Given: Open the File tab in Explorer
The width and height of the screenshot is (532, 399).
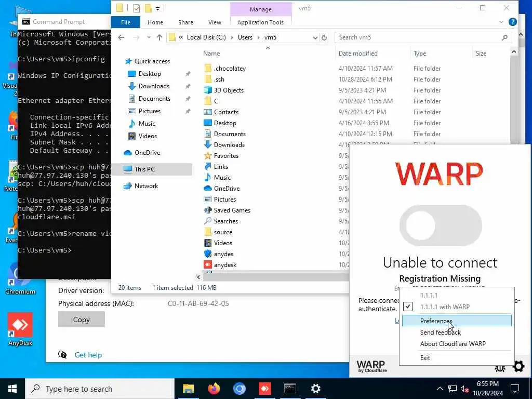Looking at the screenshot, I should [x=126, y=22].
